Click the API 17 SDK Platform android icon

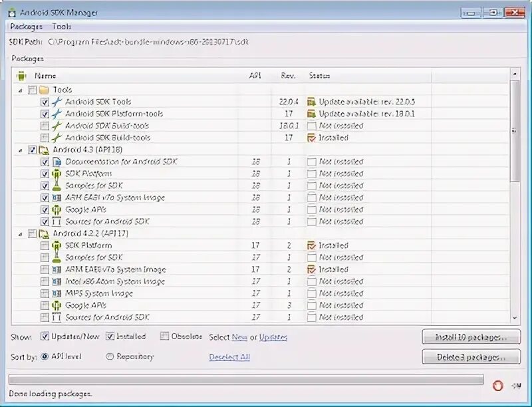click(x=57, y=245)
